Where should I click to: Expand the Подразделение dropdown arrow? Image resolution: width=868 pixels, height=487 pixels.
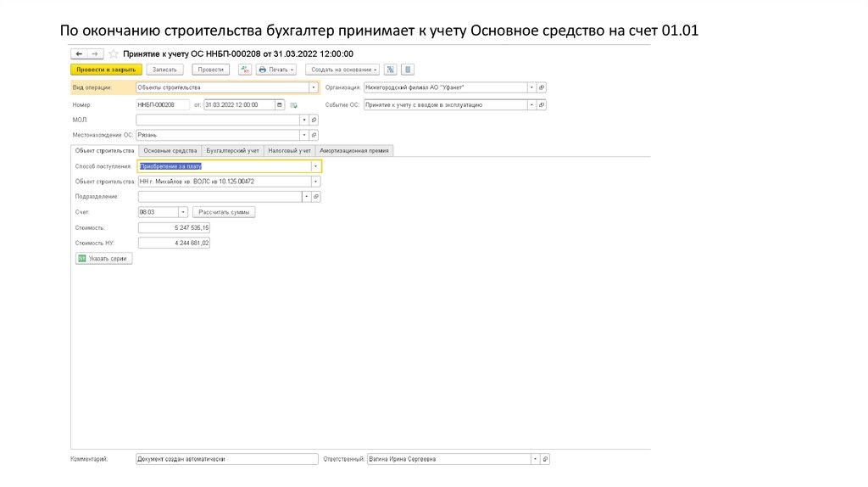tap(306, 197)
